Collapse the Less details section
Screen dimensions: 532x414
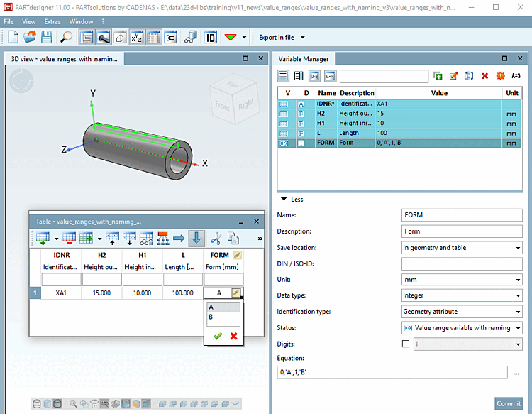tap(292, 200)
